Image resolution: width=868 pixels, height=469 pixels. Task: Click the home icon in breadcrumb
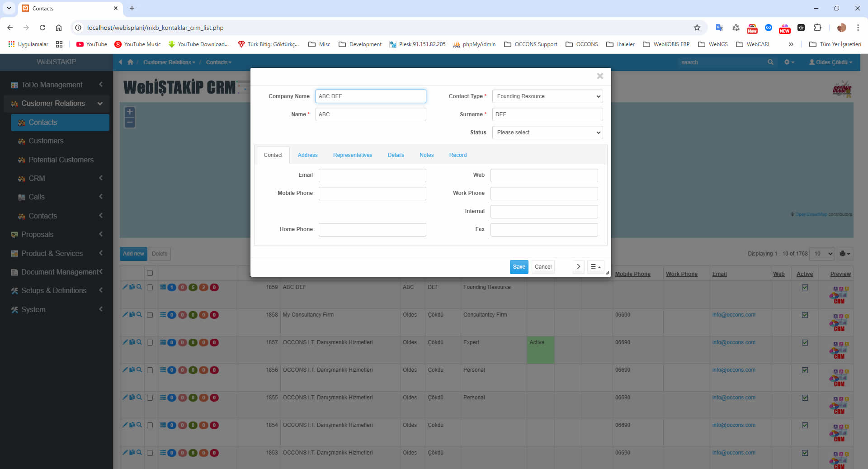(x=130, y=62)
